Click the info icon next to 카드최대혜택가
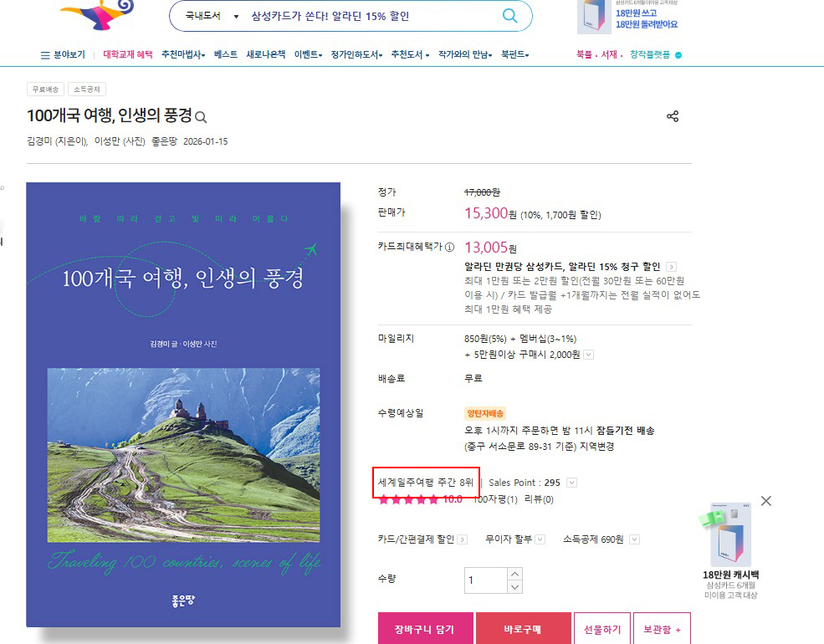This screenshot has height=644, width=824. pyautogui.click(x=449, y=248)
